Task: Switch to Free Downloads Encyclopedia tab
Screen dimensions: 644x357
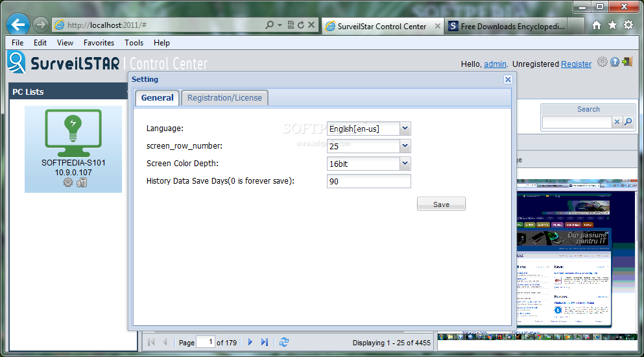Action: point(507,27)
